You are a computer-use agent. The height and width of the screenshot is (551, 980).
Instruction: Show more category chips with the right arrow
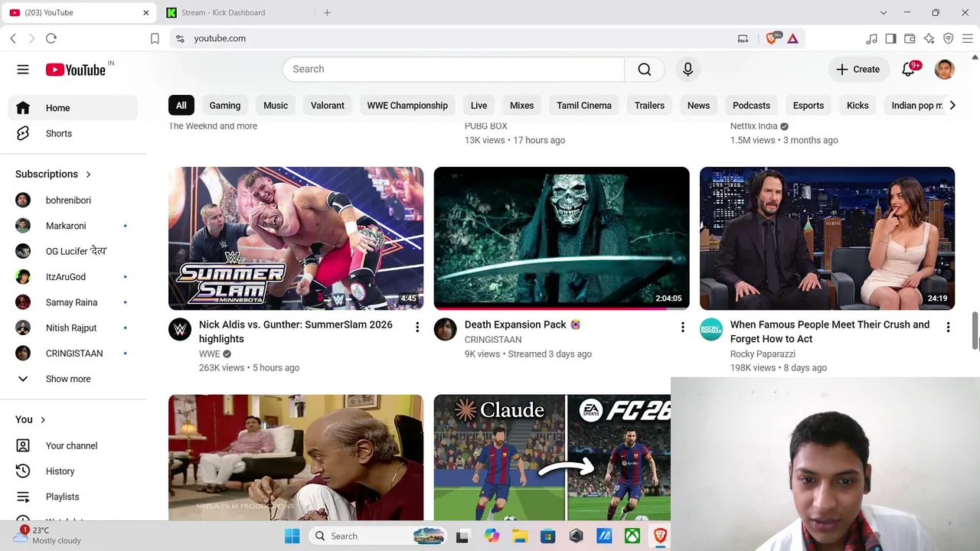[x=952, y=106]
